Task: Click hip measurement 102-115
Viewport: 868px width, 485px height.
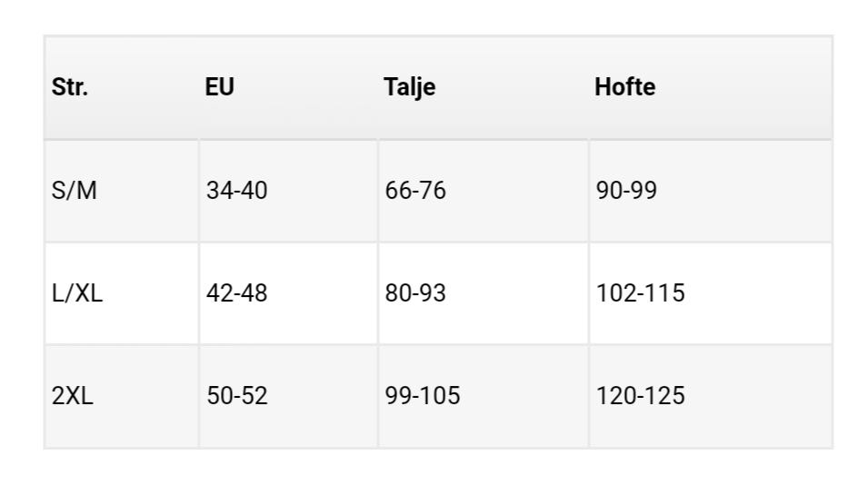Action: [640, 293]
